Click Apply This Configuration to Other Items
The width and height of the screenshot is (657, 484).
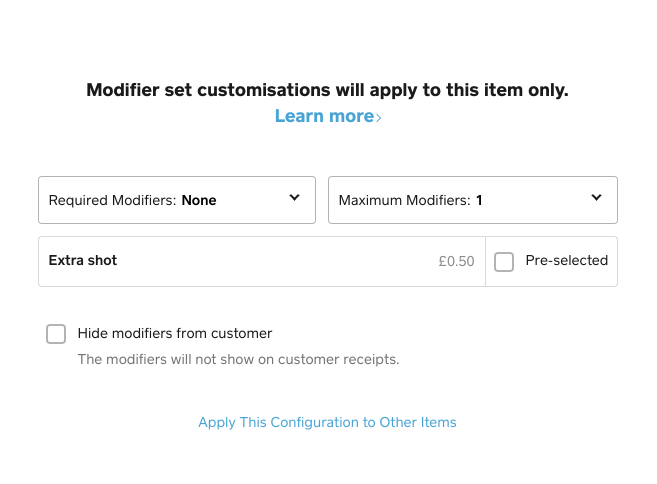(327, 422)
